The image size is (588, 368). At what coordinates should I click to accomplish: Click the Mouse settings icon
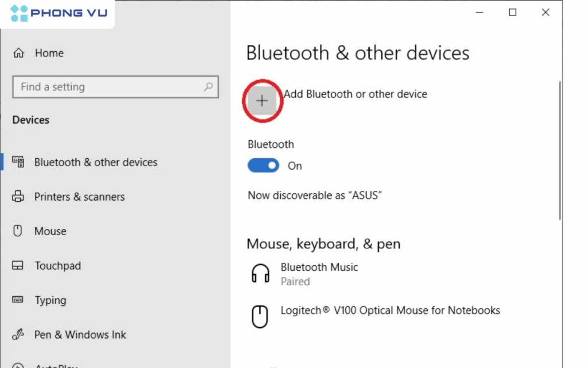click(x=19, y=231)
